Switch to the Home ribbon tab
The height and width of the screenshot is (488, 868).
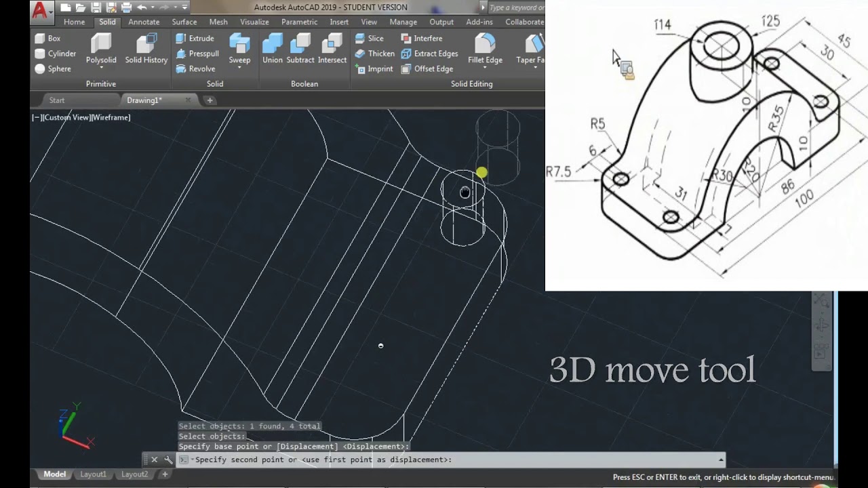[x=75, y=22]
